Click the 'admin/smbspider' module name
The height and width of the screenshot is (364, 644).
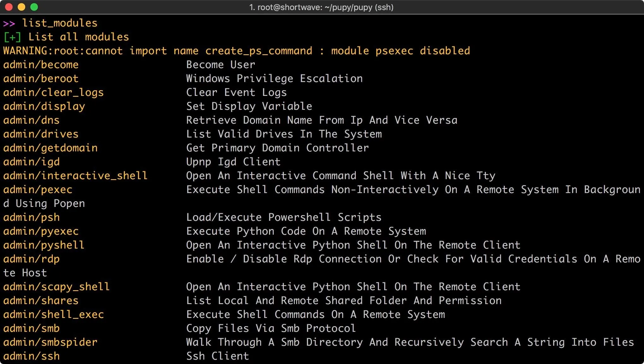pyautogui.click(x=50, y=342)
